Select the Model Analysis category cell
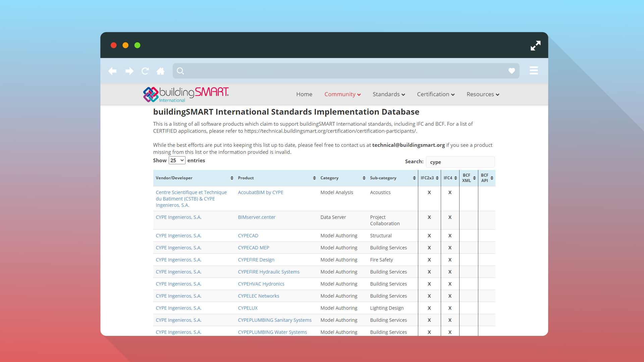The height and width of the screenshot is (362, 644). pyautogui.click(x=337, y=192)
